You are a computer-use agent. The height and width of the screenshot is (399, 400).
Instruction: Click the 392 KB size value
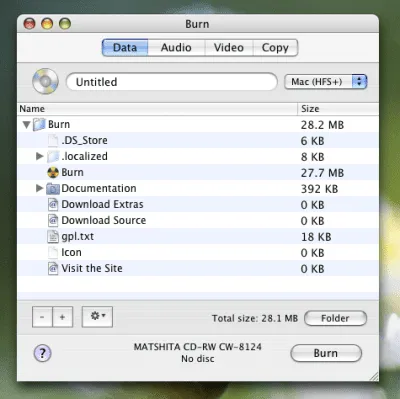319,189
